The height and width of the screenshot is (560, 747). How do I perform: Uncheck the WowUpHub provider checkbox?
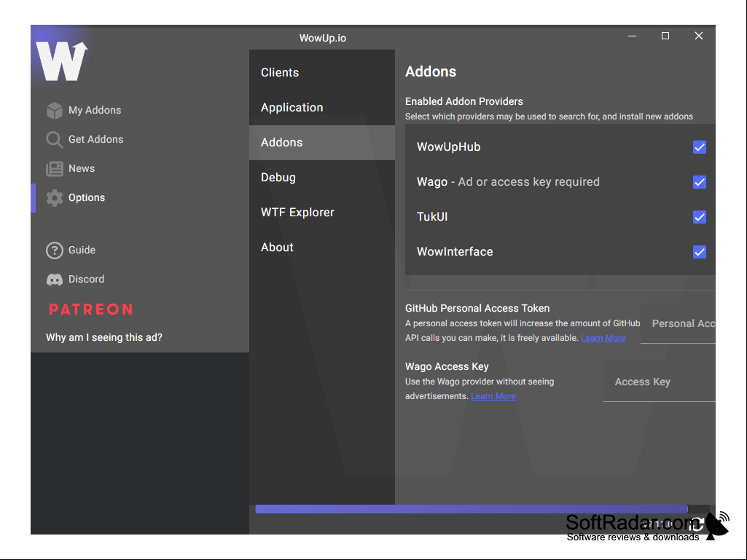700,147
